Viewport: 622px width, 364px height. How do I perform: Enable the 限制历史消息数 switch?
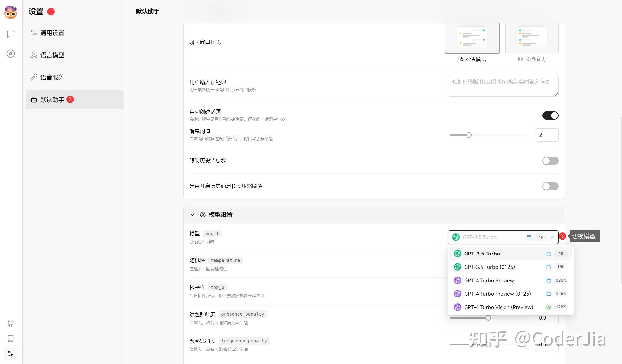point(550,161)
